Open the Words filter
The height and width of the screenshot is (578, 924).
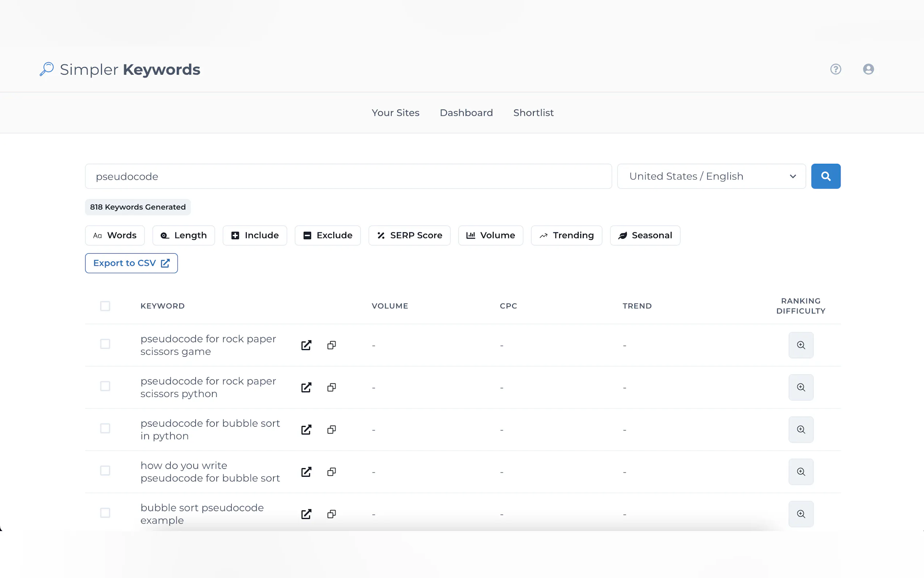tap(115, 235)
